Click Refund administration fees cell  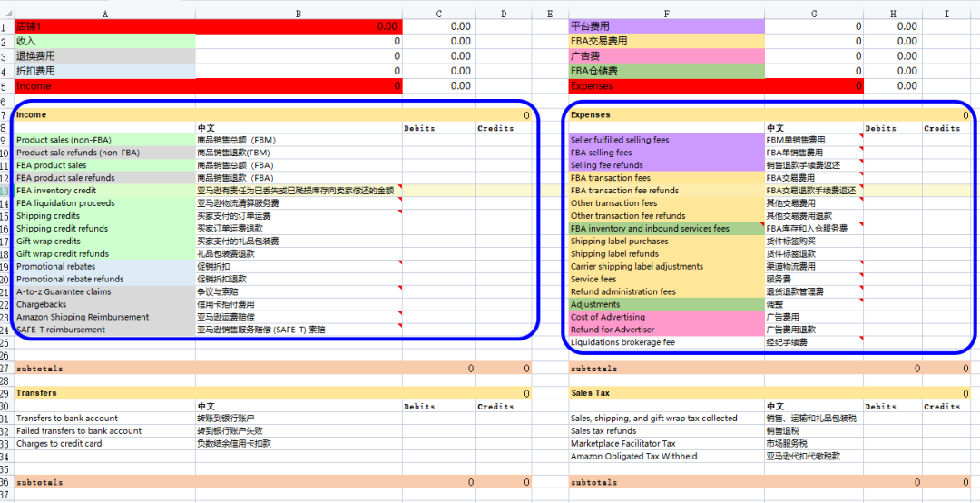click(666, 292)
